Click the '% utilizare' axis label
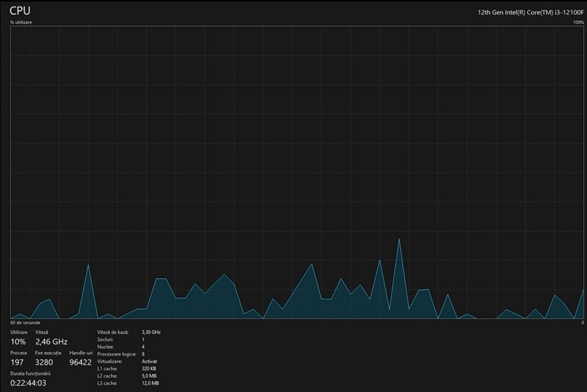This screenshot has width=587, height=392. (21, 22)
